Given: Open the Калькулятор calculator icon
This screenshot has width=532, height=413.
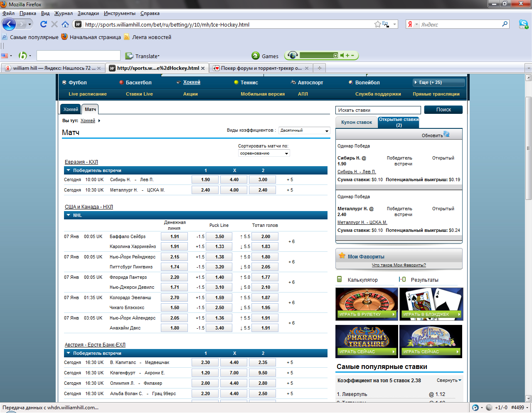Looking at the screenshot, I should 340,279.
